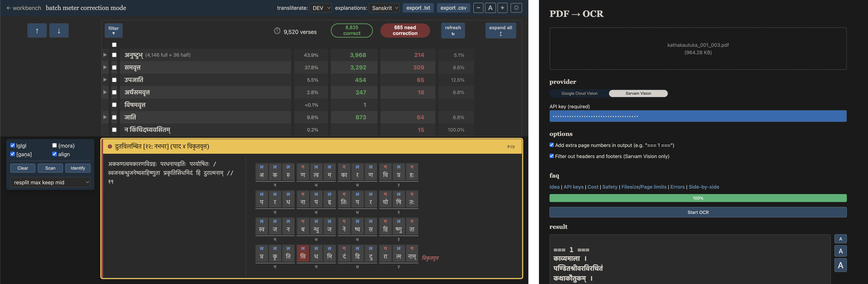The height and width of the screenshot is (284, 868).
Task: Open the filter dropdown
Action: (x=114, y=31)
